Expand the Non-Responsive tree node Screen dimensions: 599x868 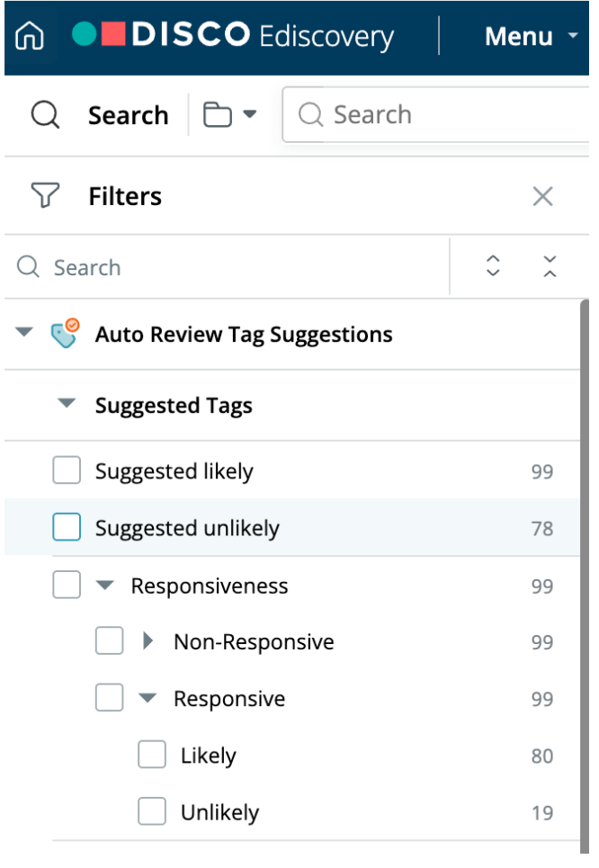(x=148, y=641)
